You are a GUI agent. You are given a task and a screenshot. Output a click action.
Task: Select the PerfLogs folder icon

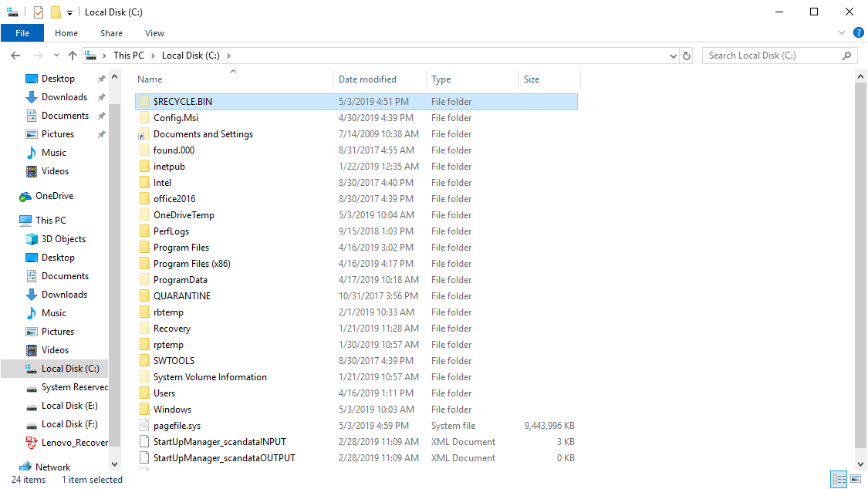tap(144, 231)
